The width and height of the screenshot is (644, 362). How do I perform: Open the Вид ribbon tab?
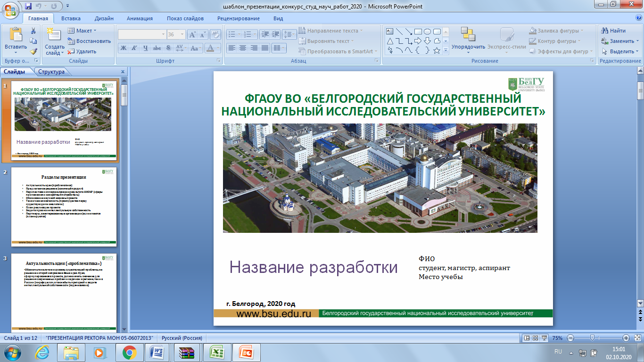pos(278,18)
